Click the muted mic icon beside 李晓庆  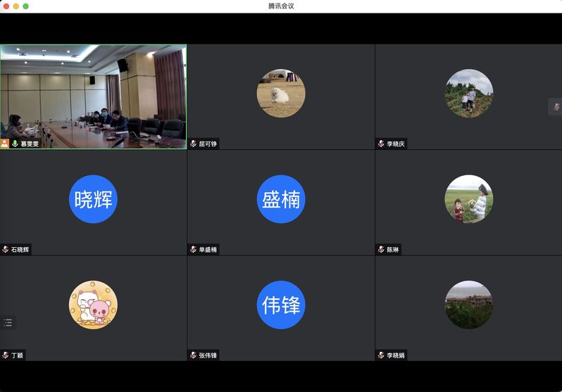click(x=381, y=144)
